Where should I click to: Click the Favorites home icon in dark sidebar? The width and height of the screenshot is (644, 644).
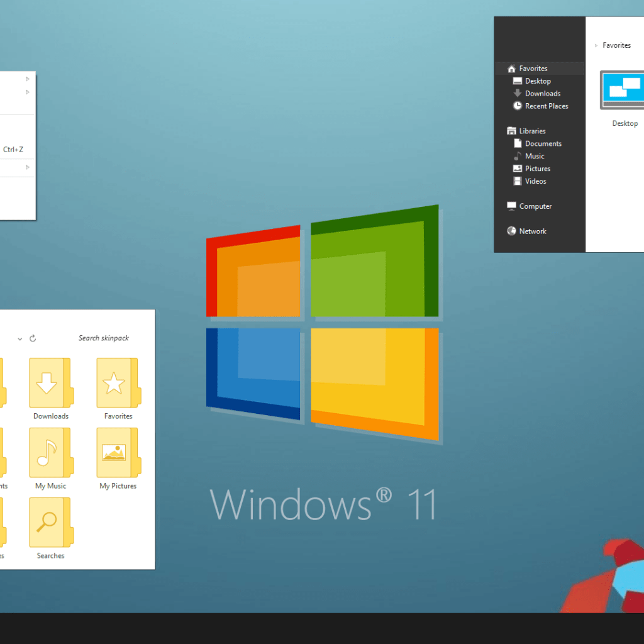(x=511, y=69)
